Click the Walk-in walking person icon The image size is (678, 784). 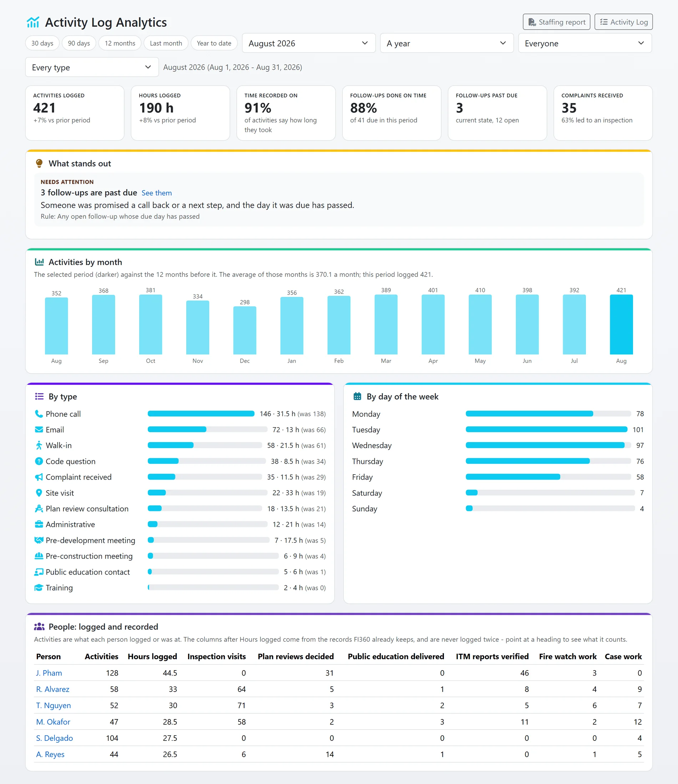coord(39,445)
